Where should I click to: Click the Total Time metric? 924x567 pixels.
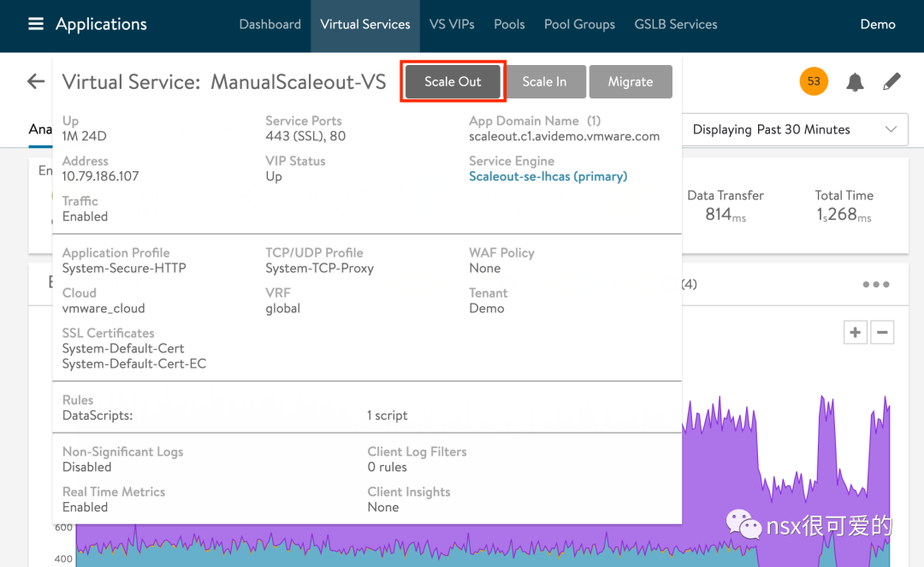[844, 206]
